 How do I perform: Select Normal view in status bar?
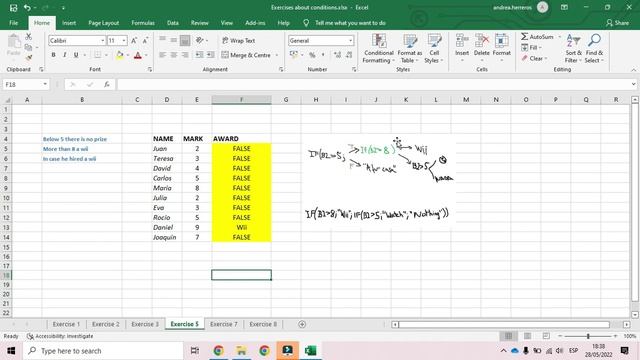point(508,336)
